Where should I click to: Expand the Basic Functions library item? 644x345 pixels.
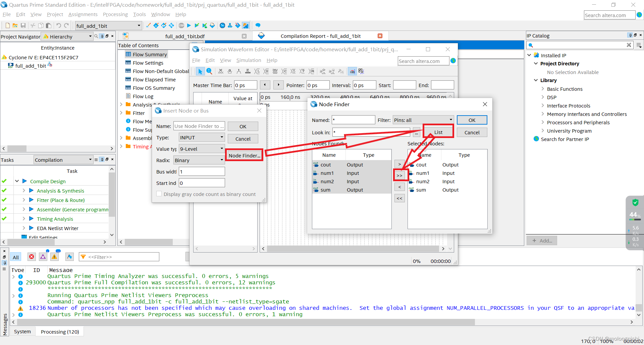click(543, 89)
